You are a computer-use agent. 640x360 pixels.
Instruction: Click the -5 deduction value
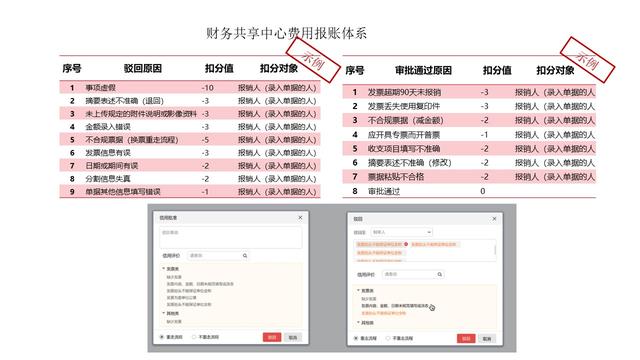[x=205, y=140]
